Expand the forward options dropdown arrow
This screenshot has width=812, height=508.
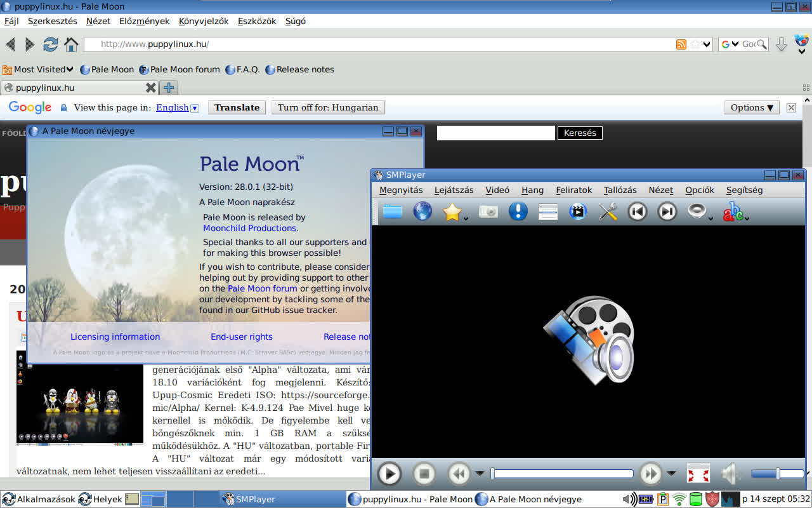click(671, 474)
